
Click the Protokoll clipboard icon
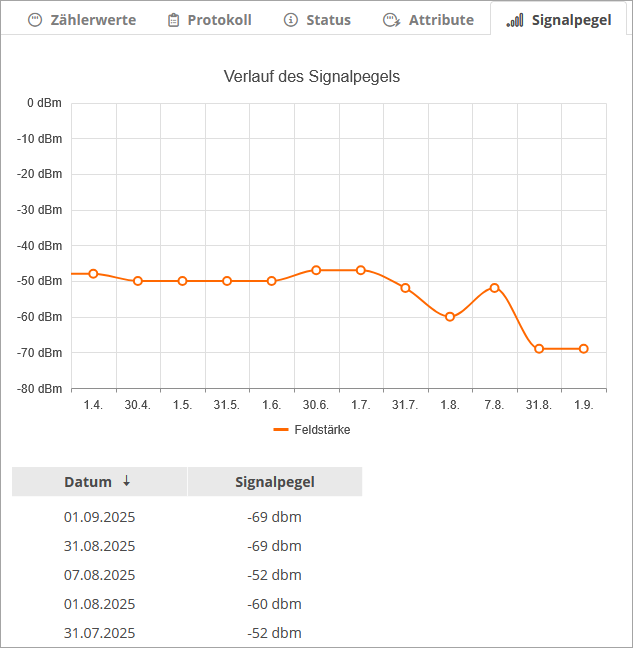point(174,20)
